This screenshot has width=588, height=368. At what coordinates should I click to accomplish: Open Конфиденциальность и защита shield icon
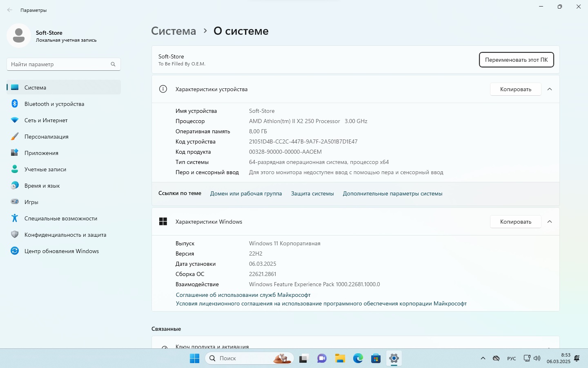click(x=15, y=235)
